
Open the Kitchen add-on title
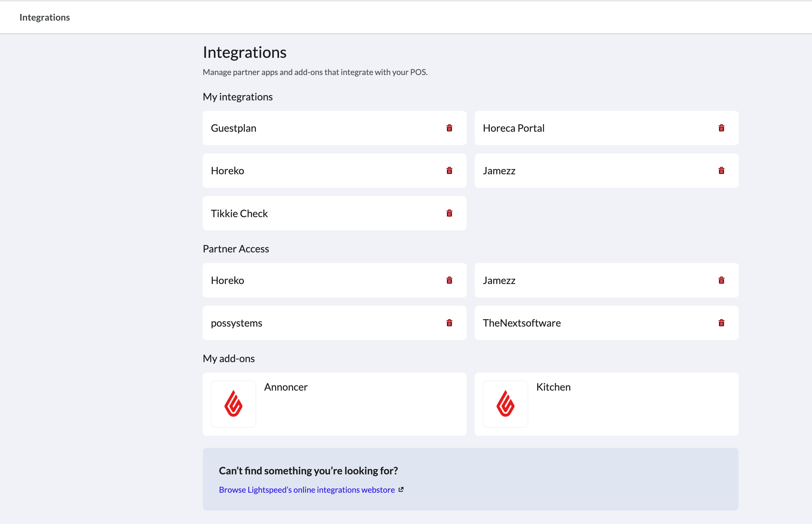[x=553, y=387]
